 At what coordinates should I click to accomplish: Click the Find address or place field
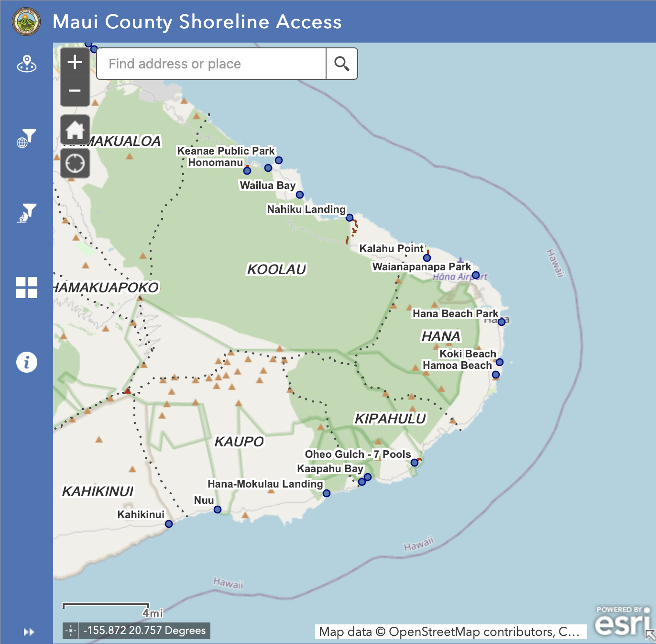click(x=210, y=63)
